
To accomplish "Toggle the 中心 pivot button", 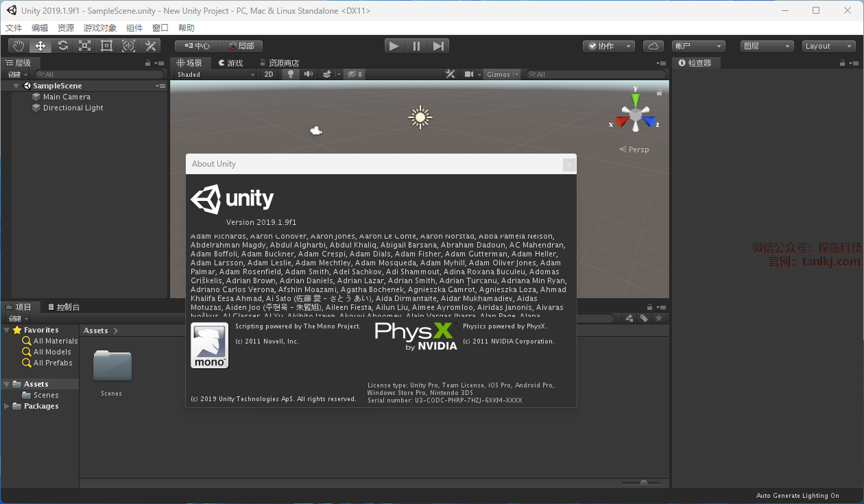I will [x=197, y=46].
